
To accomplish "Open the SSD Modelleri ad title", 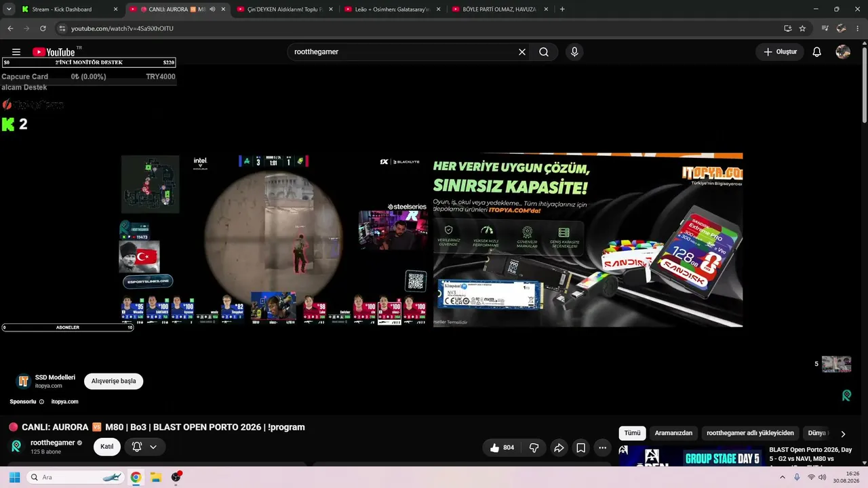I will [55, 377].
